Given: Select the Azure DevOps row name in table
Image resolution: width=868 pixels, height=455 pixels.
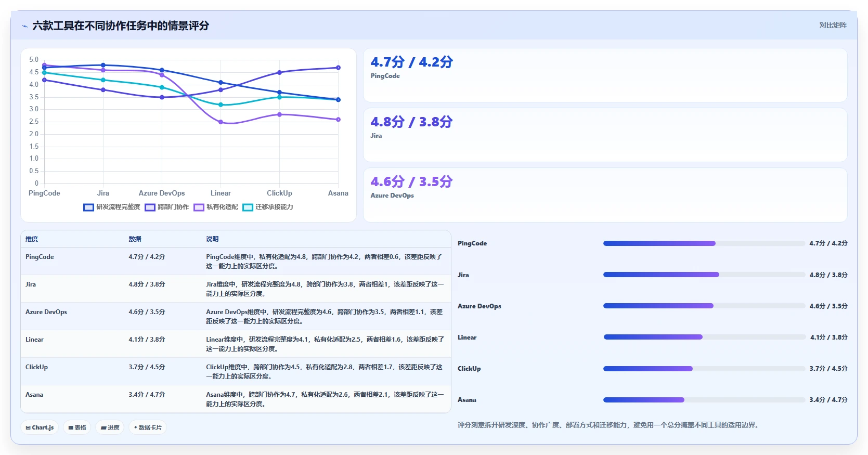Looking at the screenshot, I should click(x=46, y=312).
